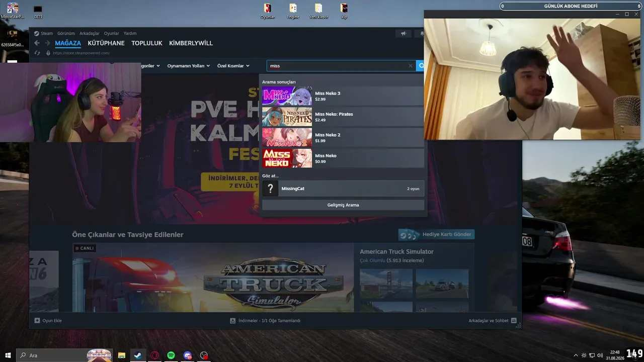Viewport: 644px width, 362px height.
Task: Click the CANLI live badge
Action: click(x=85, y=248)
